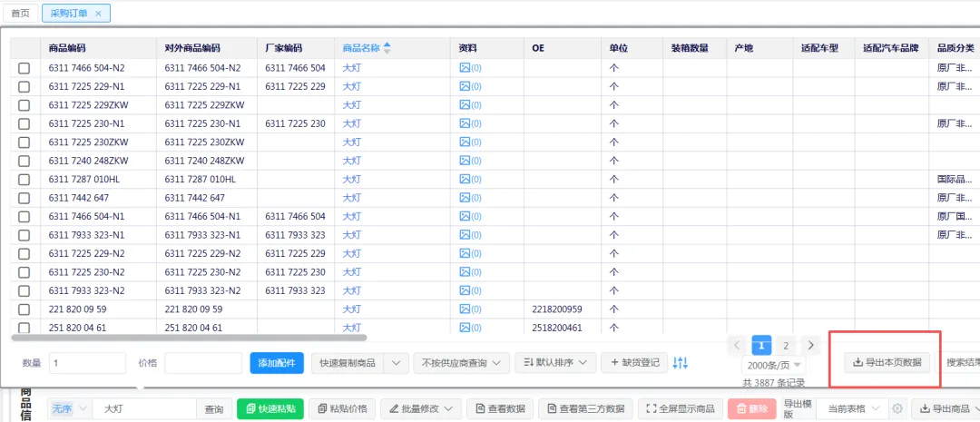The width and height of the screenshot is (980, 422).
Task: Check the row 6311 7442 647
Action: pyautogui.click(x=24, y=198)
